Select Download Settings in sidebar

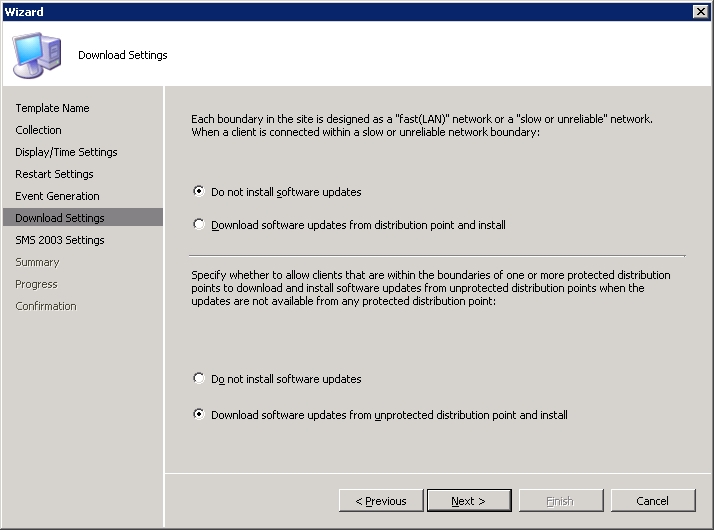(83, 217)
